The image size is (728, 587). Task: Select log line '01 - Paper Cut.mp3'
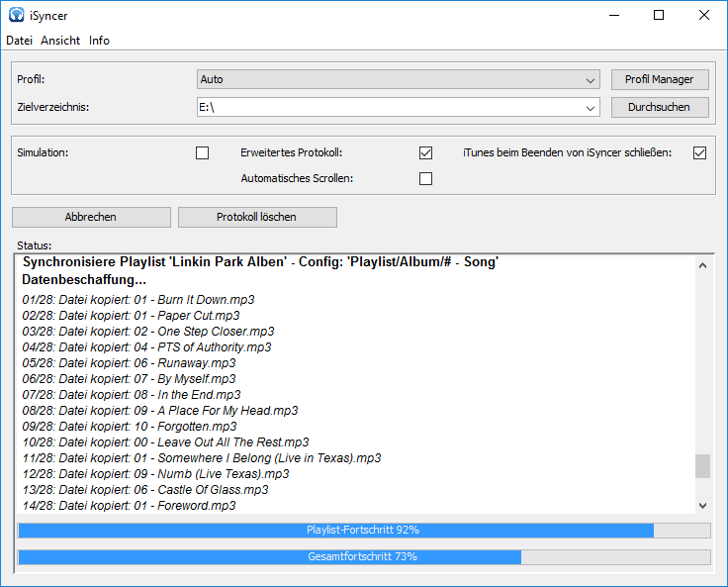tap(131, 316)
